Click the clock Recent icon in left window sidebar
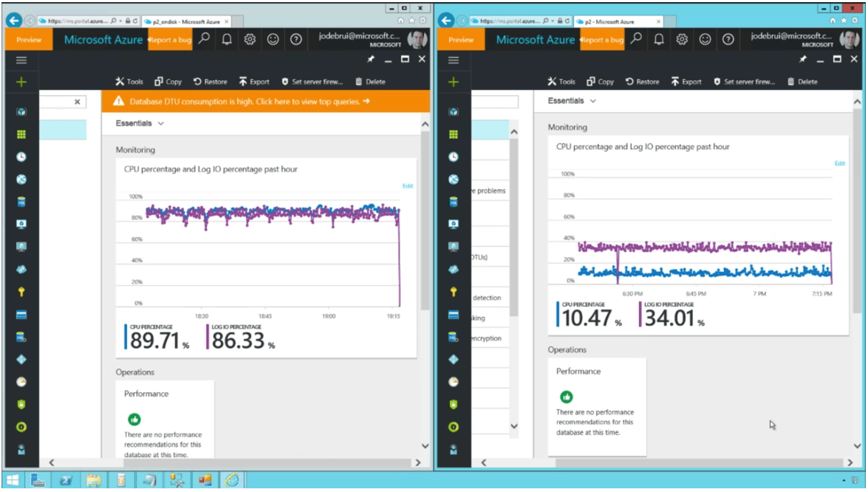The height and width of the screenshot is (492, 868). click(x=21, y=157)
